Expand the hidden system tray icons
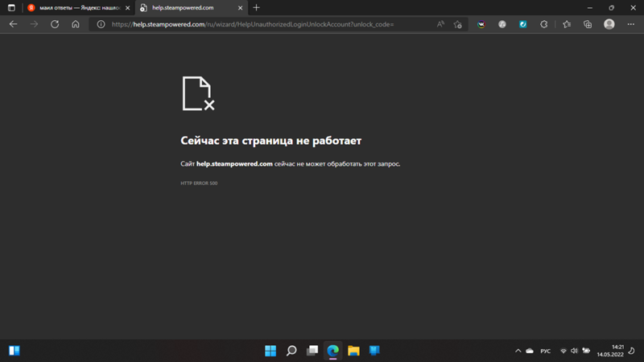Image resolution: width=644 pixels, height=362 pixels. pos(518,351)
